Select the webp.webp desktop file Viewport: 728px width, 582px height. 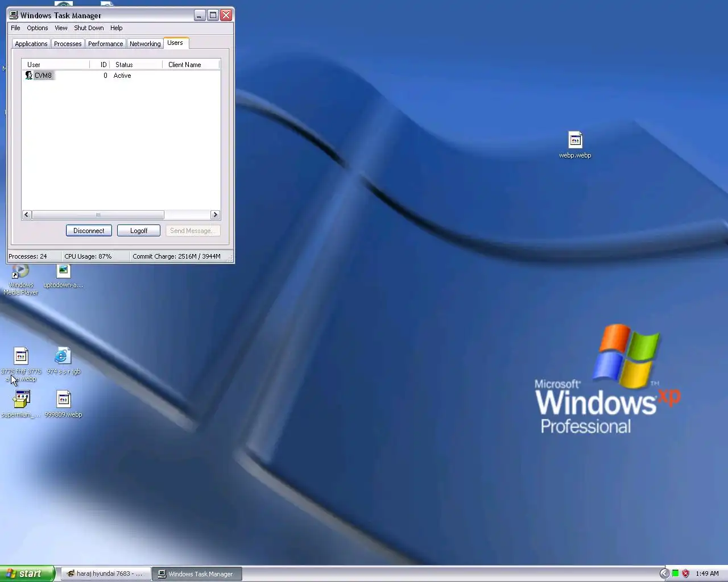[575, 145]
